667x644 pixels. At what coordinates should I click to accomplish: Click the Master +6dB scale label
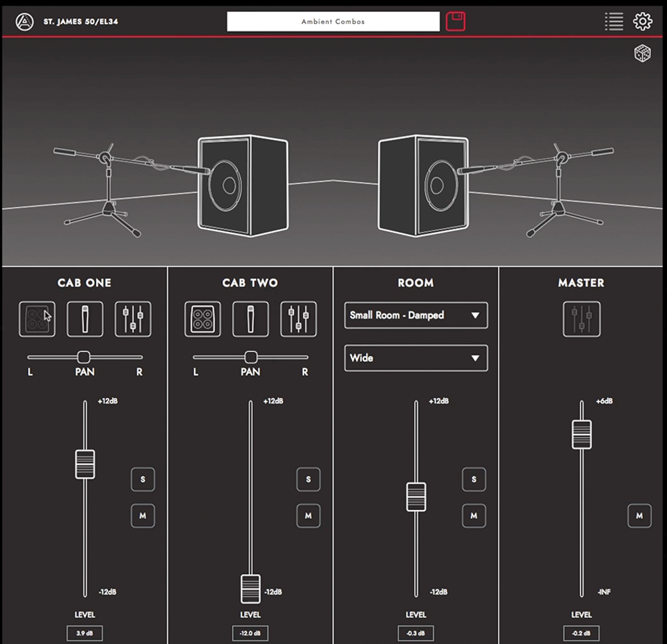604,401
